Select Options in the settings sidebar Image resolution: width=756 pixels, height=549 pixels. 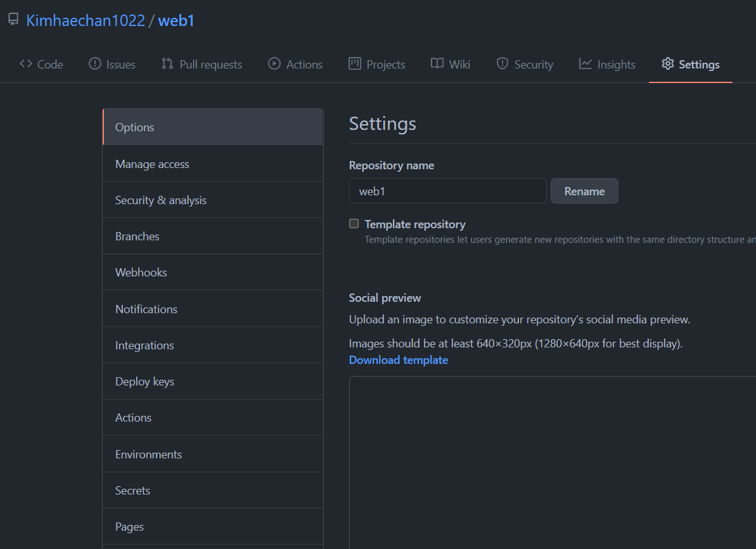[x=213, y=127]
